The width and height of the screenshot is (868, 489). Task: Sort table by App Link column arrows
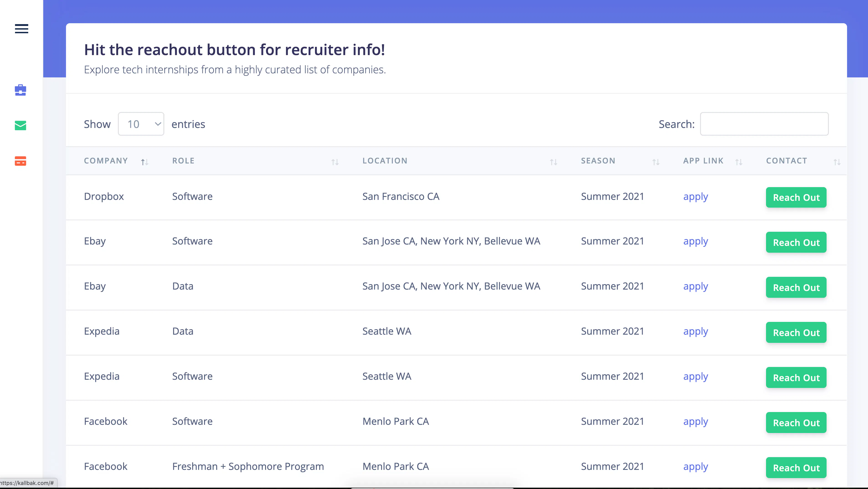739,162
